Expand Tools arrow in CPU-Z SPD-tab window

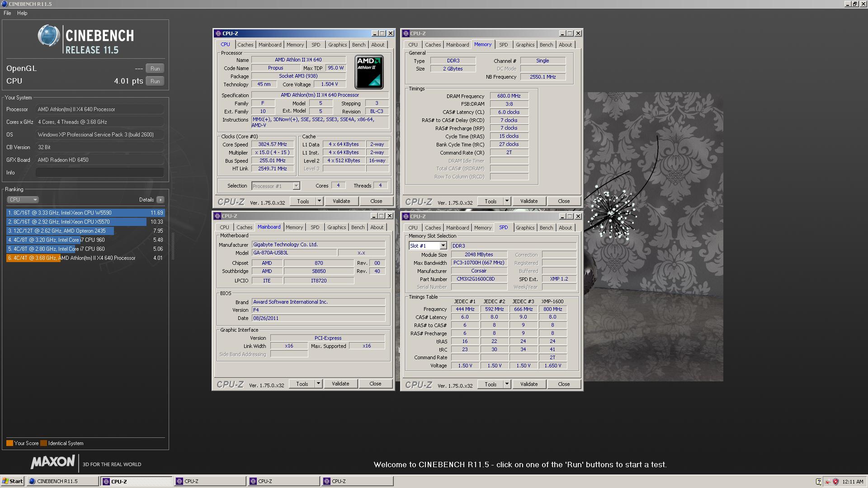click(x=507, y=384)
